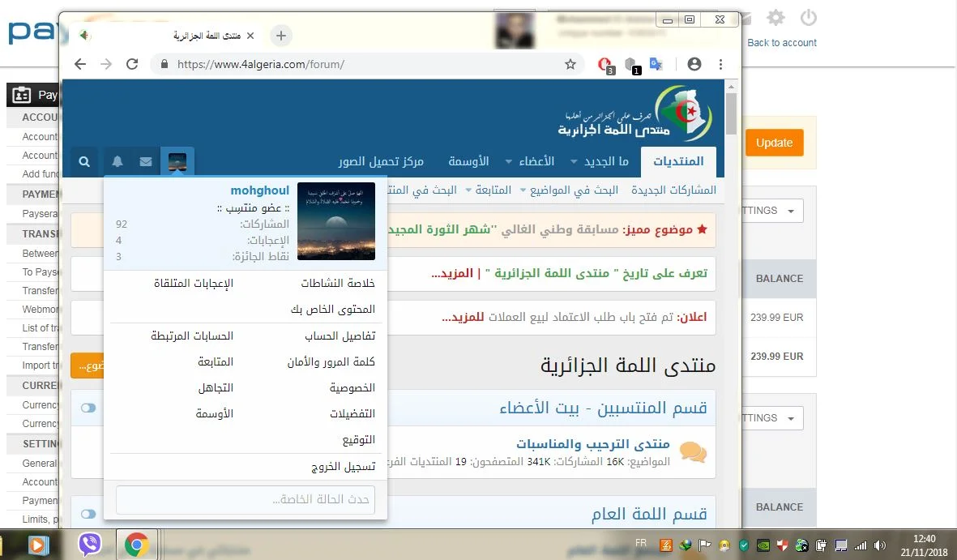
Task: Click the orange Update button
Action: [x=774, y=143]
